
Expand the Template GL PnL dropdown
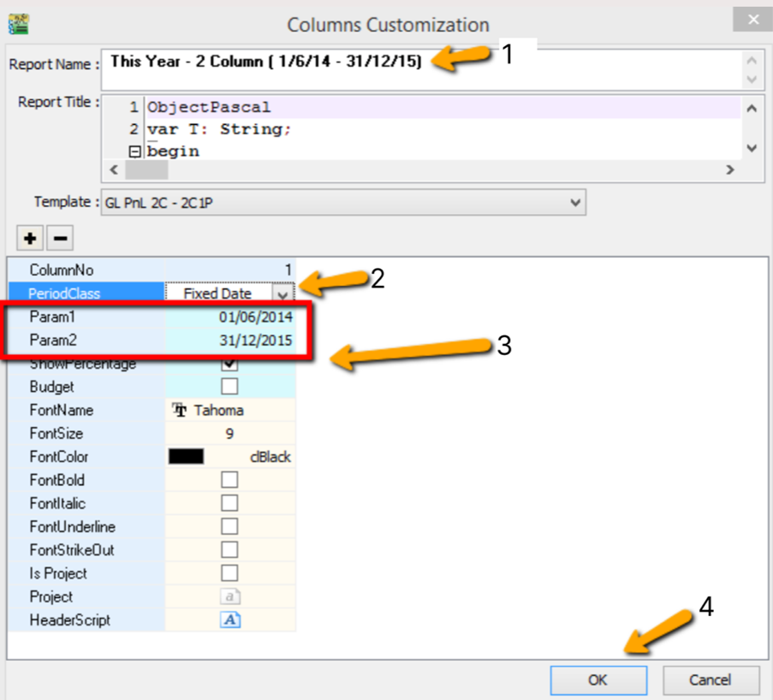point(575,203)
